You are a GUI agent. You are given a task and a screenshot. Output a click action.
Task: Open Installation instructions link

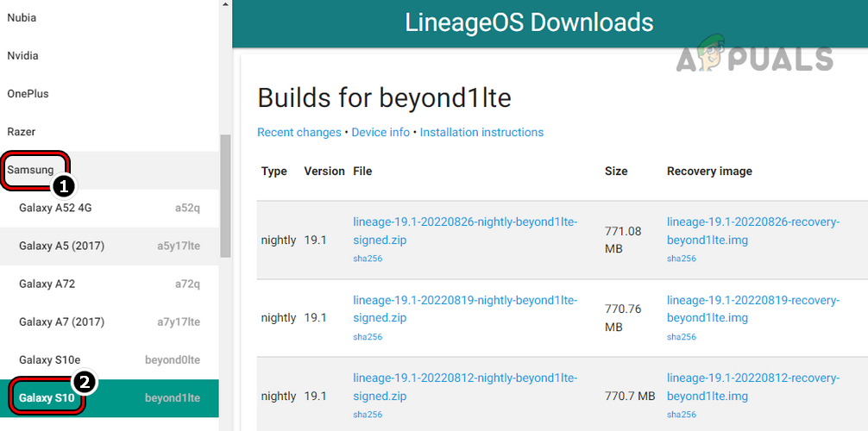(x=481, y=132)
